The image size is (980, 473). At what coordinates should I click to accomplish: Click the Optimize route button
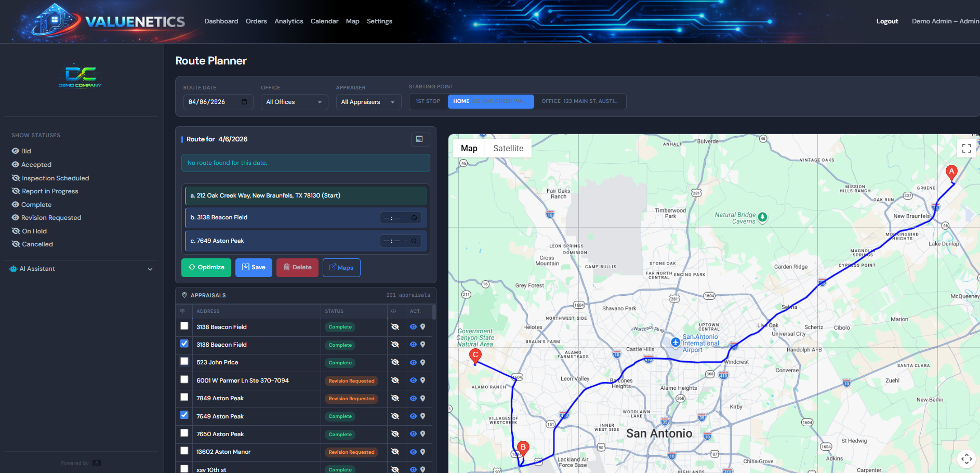click(x=206, y=267)
